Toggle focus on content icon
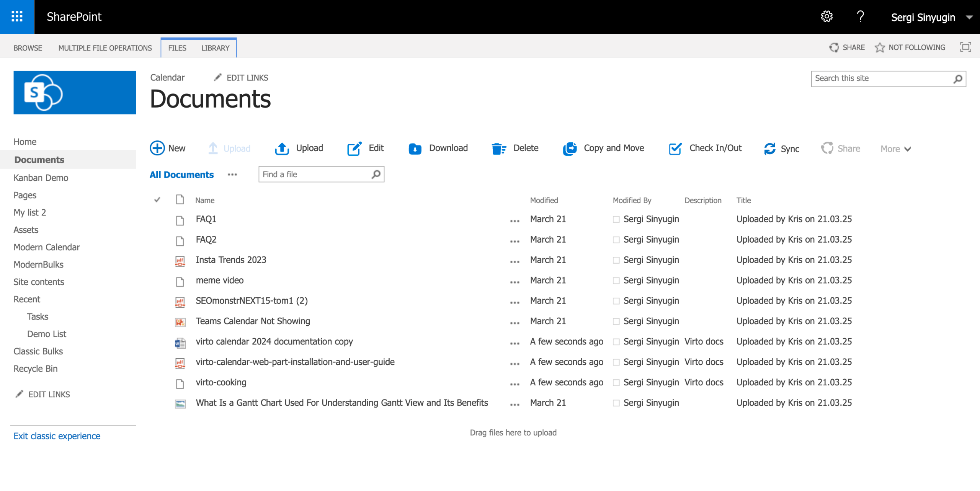Screen dimensions: 980x491 coord(965,47)
